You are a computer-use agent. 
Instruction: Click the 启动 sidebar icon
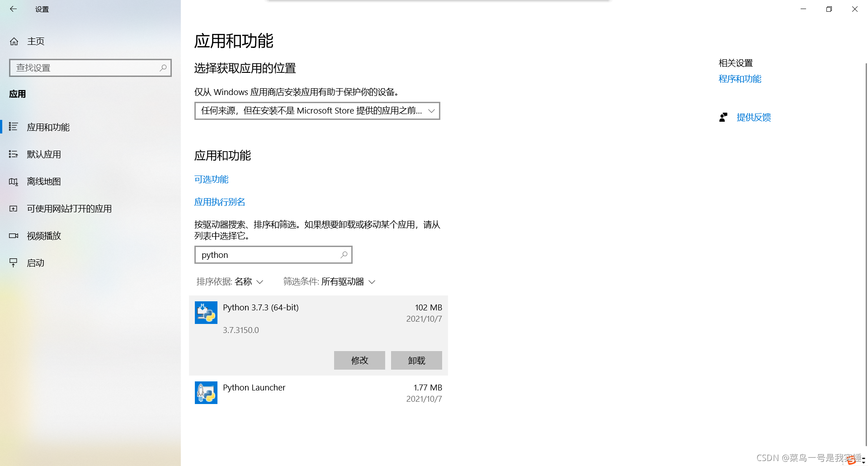(14, 263)
